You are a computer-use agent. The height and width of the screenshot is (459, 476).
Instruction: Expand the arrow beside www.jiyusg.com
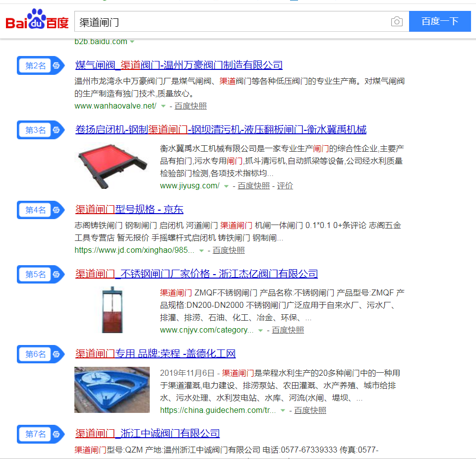226,186
